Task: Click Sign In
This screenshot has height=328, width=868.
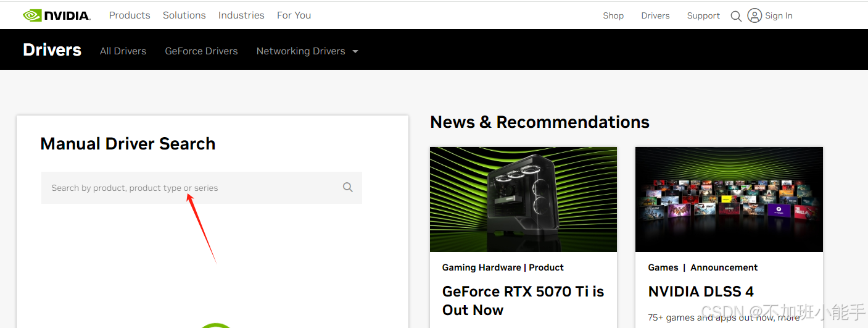Action: (779, 15)
